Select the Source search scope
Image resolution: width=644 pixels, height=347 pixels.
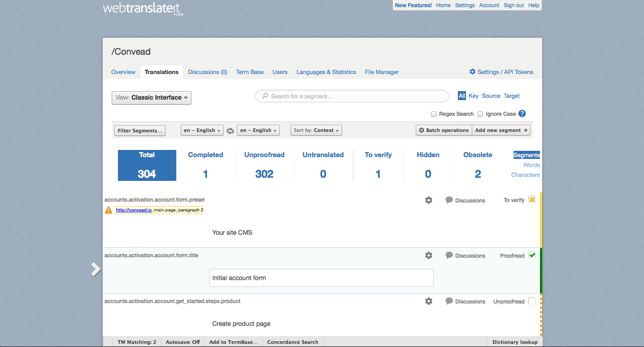pyautogui.click(x=491, y=96)
